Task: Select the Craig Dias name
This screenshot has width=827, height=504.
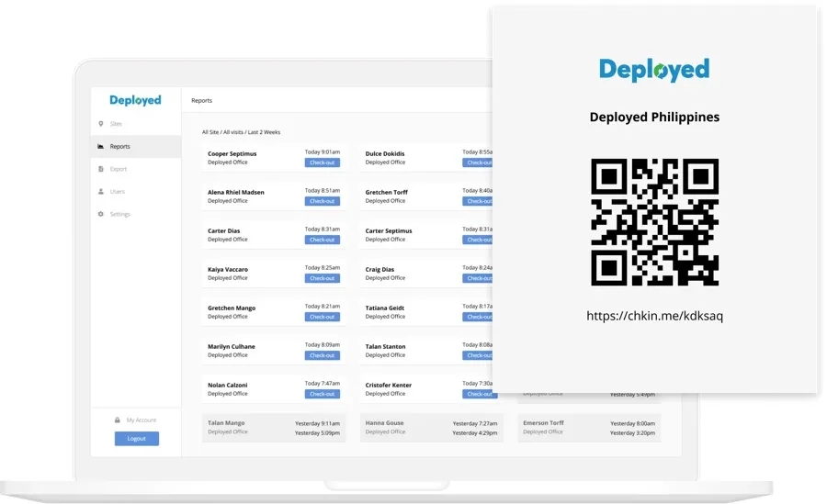Action: pyautogui.click(x=380, y=269)
